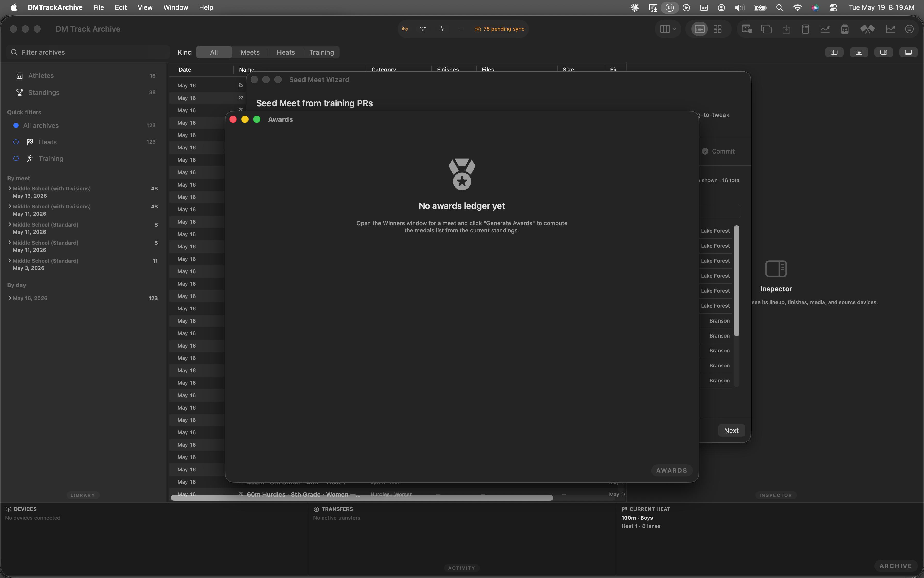Open the File menu

pos(98,8)
